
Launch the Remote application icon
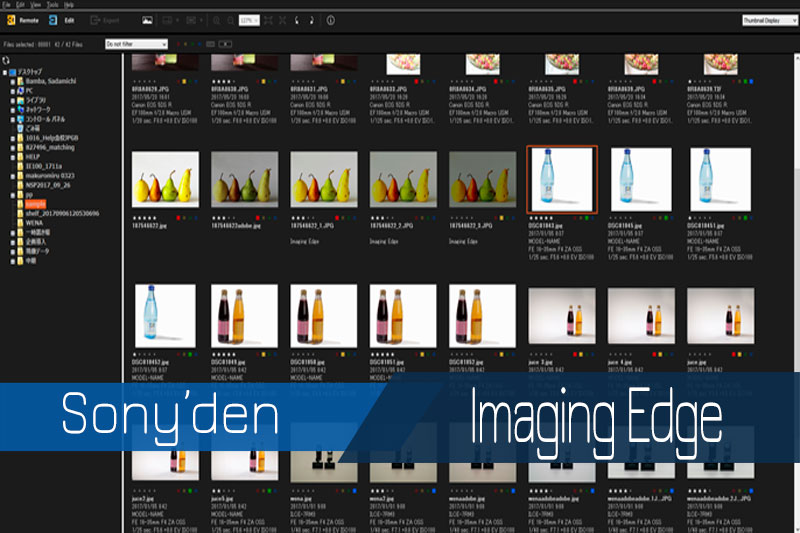pos(11,20)
